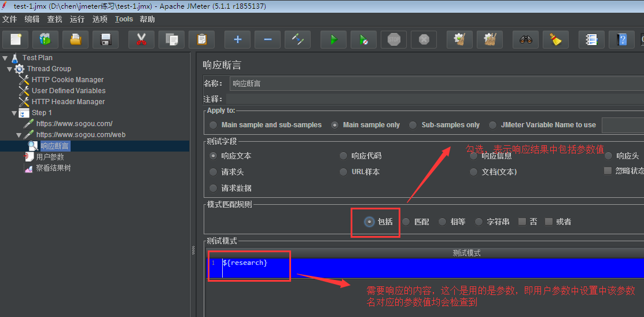The height and width of the screenshot is (317, 644).
Task: Collapse the Thread Group node arrow
Action: (9, 69)
